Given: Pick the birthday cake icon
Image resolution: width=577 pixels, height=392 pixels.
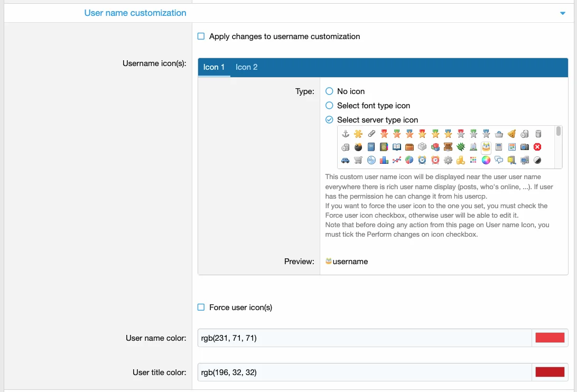Looking at the screenshot, I should [486, 147].
